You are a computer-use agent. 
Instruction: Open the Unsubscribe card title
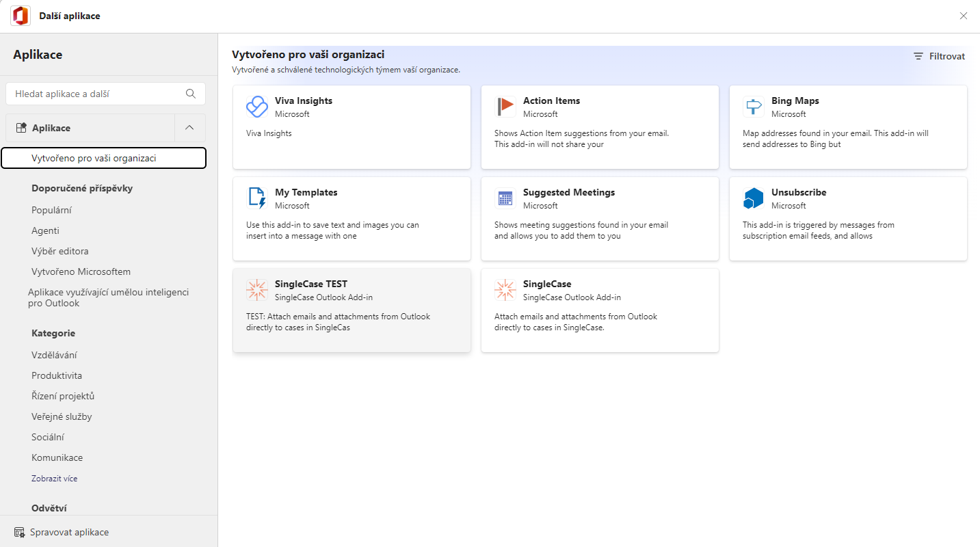tap(799, 192)
